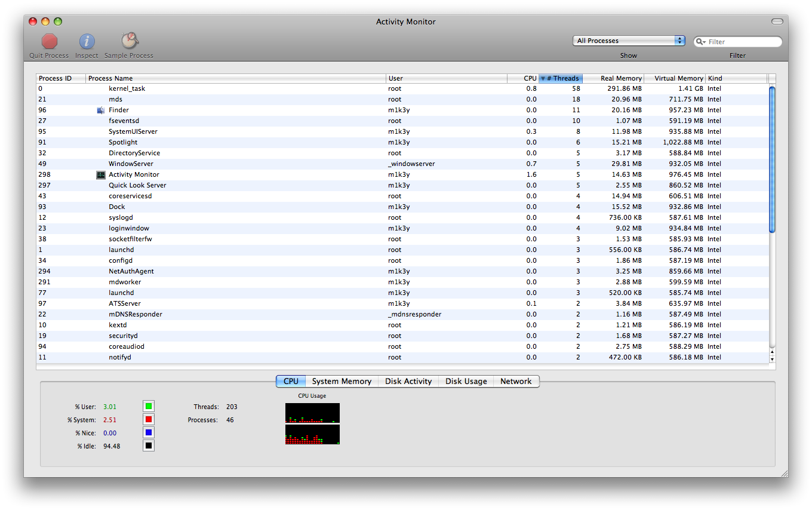Image resolution: width=812 pixels, height=510 pixels.
Task: Switch to the Network tab
Action: [516, 381]
